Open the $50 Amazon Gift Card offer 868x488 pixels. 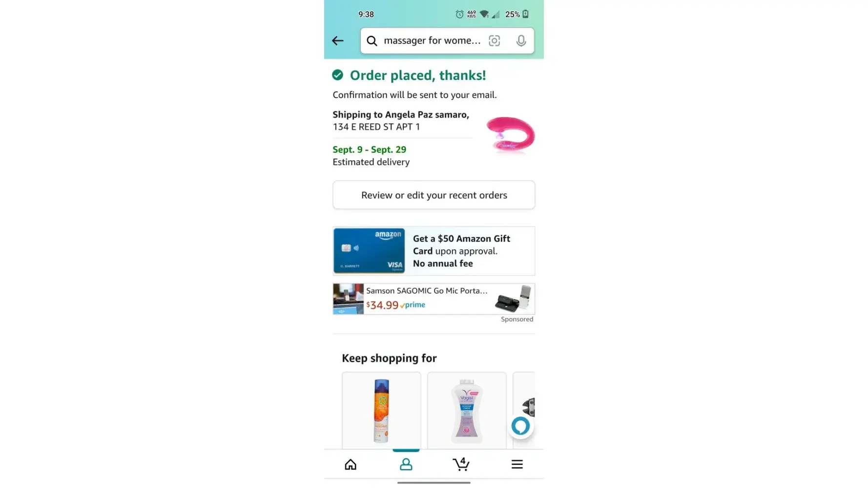434,251
